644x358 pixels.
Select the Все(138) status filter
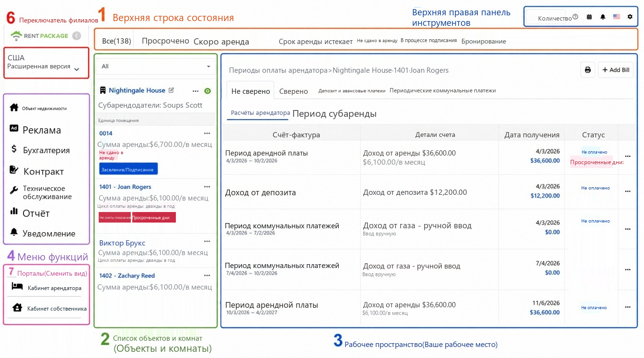point(116,41)
